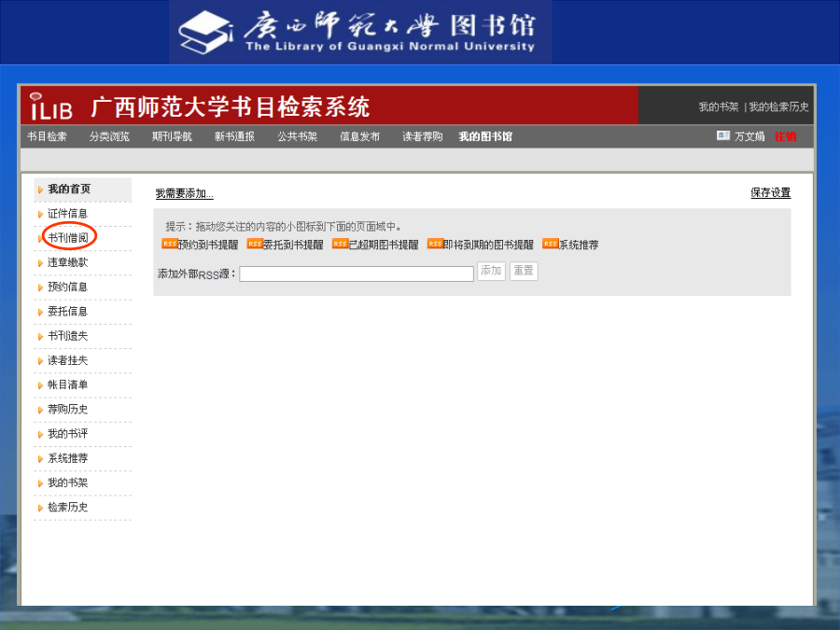This screenshot has width=840, height=630.
Task: Click the RSS icon beside 系统推荐
Action: point(550,244)
